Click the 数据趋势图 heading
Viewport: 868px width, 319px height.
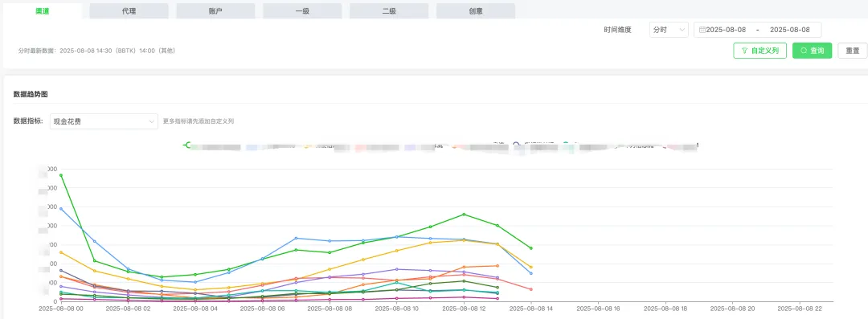tap(31, 94)
